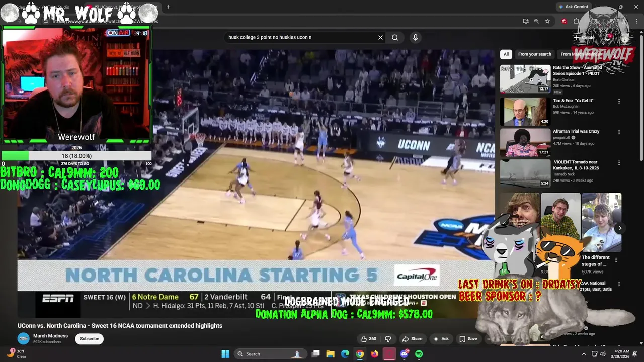Open File Explorer from the taskbar

[x=331, y=354]
